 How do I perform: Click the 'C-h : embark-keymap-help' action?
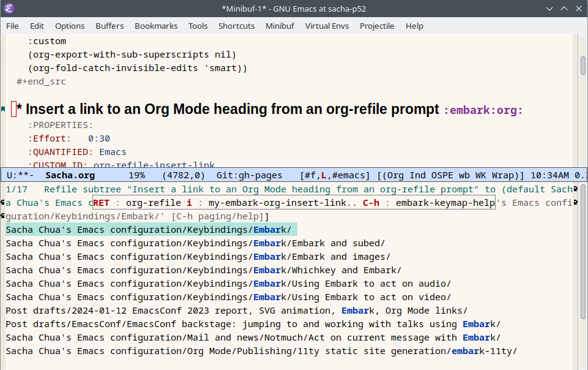pos(429,203)
